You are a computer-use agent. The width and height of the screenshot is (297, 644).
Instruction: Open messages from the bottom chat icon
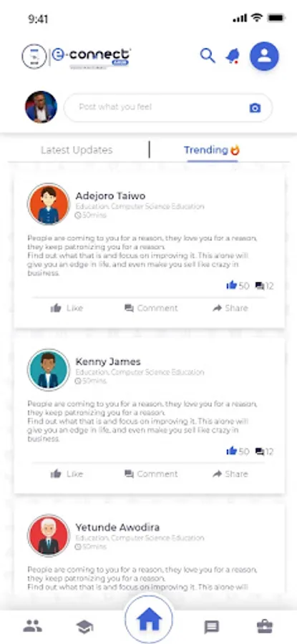212,627
